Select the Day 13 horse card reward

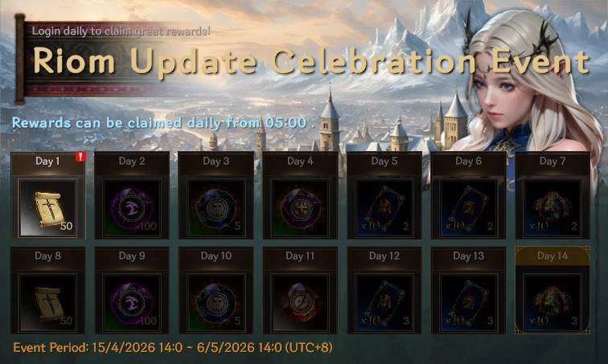click(468, 303)
